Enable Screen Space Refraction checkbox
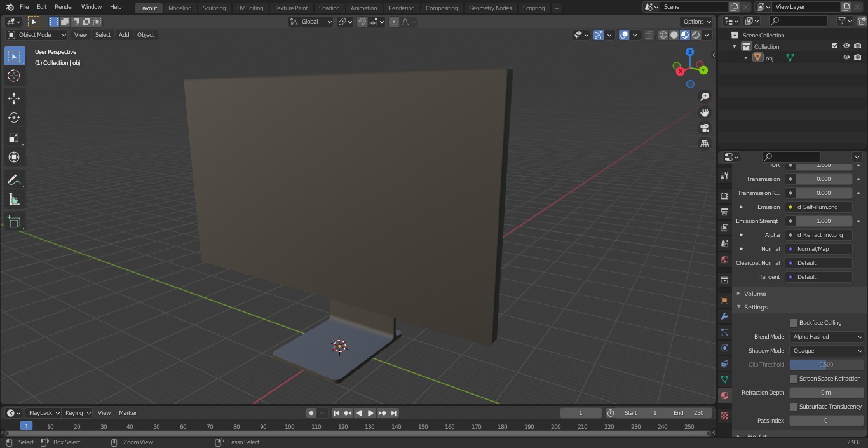The height and width of the screenshot is (448, 868). tap(794, 379)
